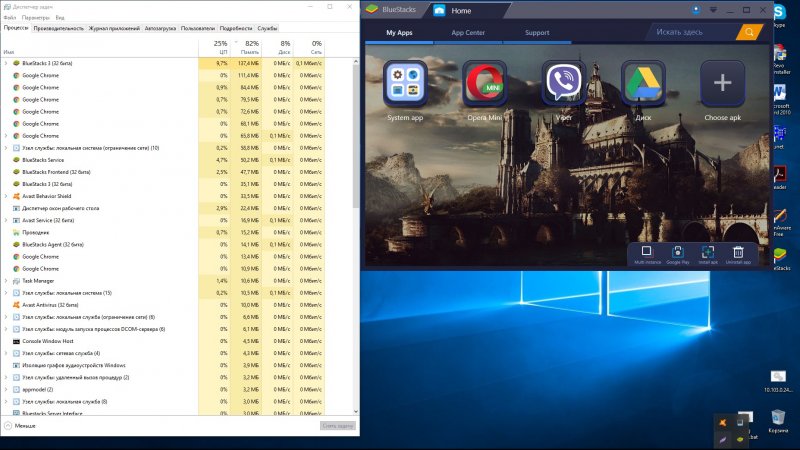Expand the appmodel (2) group
The height and width of the screenshot is (450, 800).
pyautogui.click(x=6, y=389)
